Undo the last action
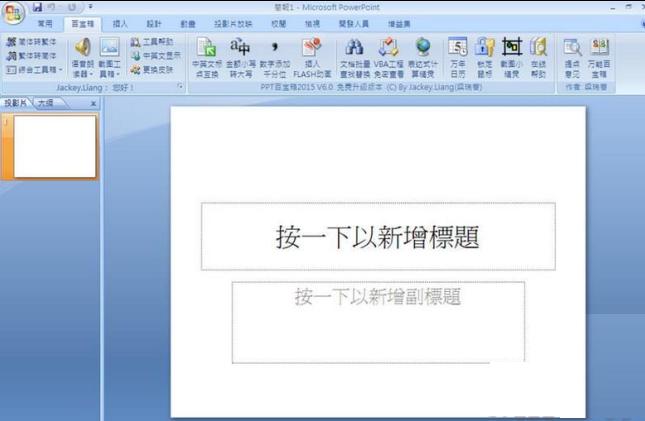This screenshot has height=421, width=645. (51, 7)
